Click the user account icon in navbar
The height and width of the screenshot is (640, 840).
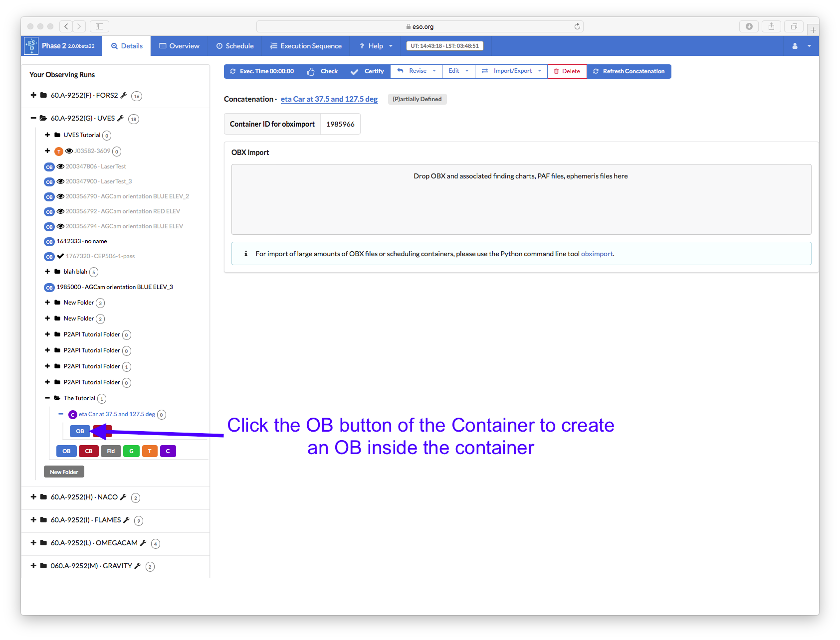[795, 46]
